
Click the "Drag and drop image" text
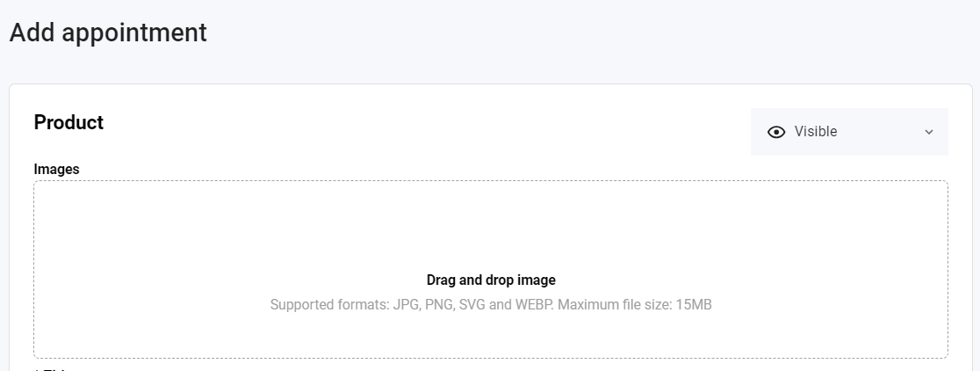491,280
